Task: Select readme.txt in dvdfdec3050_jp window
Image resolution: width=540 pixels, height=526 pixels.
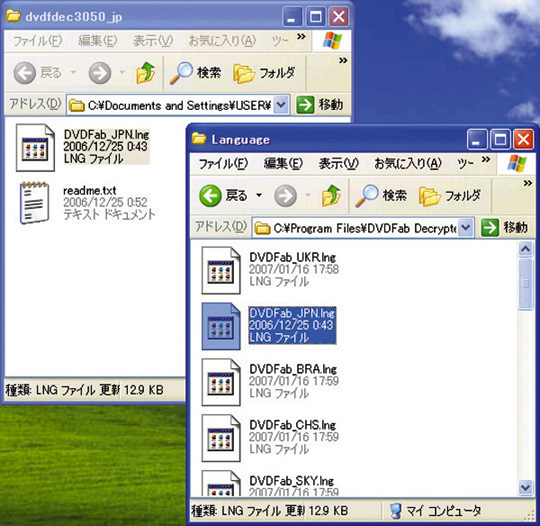Action: pyautogui.click(x=86, y=202)
